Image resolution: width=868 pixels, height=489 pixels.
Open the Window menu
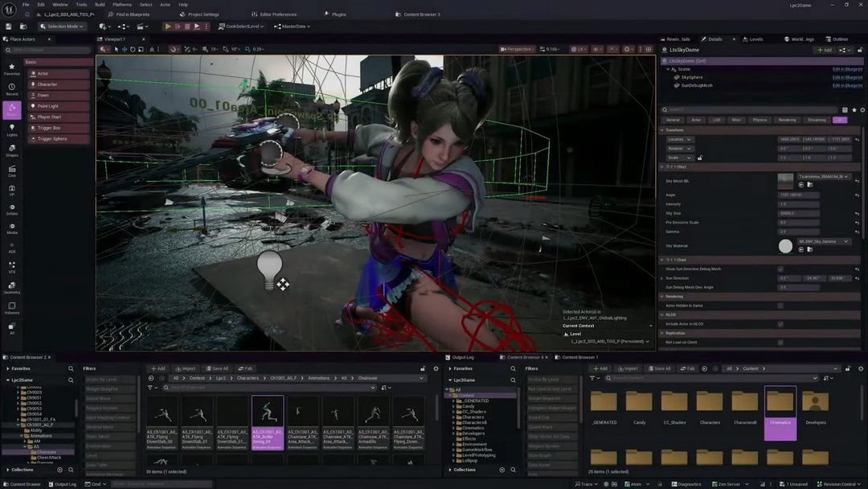click(x=59, y=5)
